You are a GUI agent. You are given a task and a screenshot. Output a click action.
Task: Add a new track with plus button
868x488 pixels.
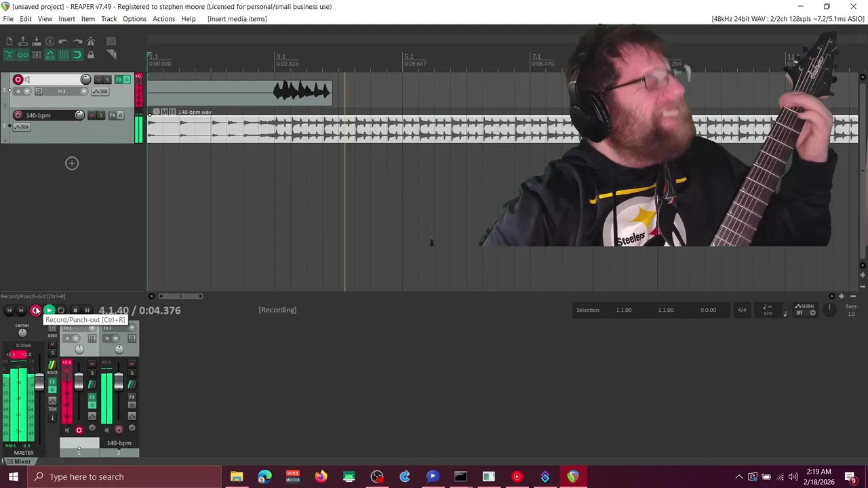[72, 163]
